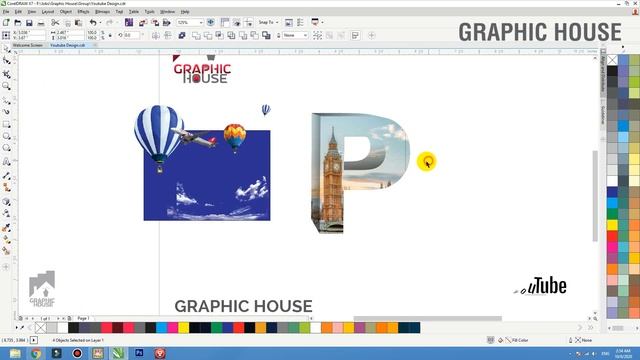This screenshot has width=640, height=360.
Task: Select the Pick tool
Action: 7,49
